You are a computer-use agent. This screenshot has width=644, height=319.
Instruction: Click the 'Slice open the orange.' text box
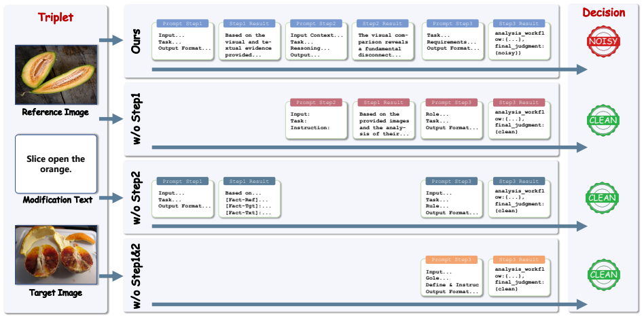(x=56, y=164)
